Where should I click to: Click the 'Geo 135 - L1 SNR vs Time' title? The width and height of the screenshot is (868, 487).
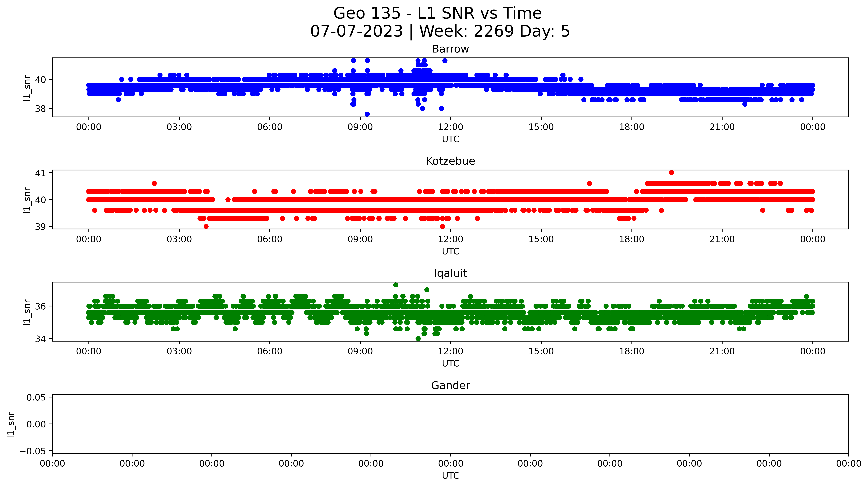tap(437, 13)
